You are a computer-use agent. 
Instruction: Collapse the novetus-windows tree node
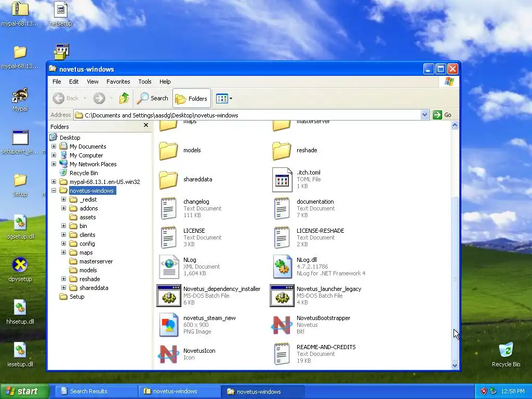click(54, 190)
